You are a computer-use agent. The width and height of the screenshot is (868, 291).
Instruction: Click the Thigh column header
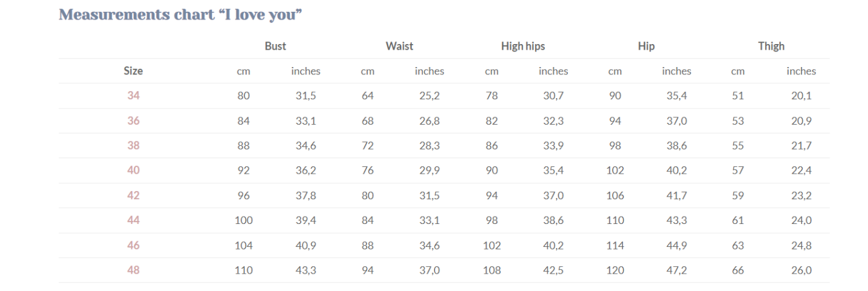coord(771,46)
